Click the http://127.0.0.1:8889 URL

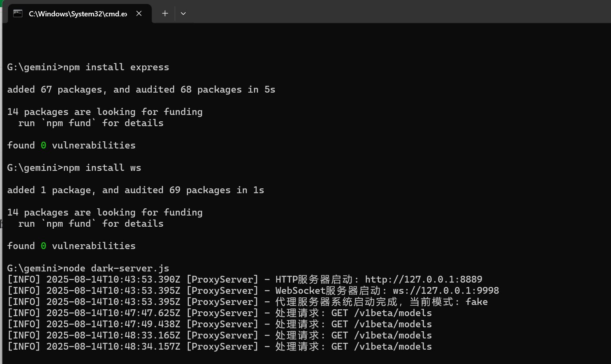coord(423,279)
